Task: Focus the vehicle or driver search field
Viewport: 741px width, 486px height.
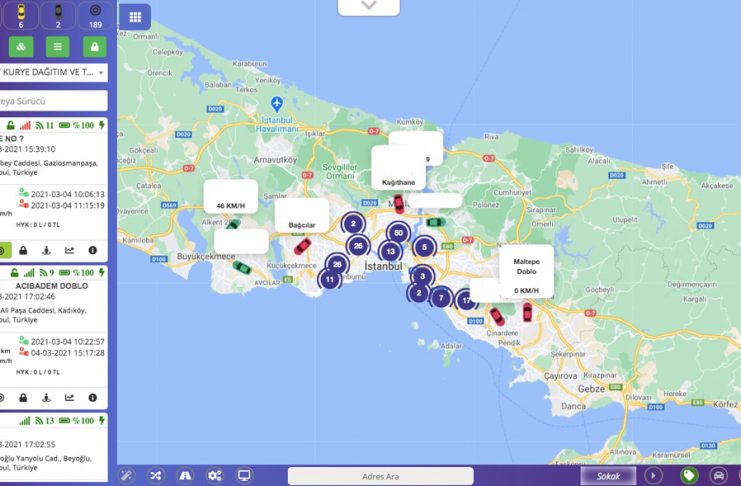Action: 53,101
